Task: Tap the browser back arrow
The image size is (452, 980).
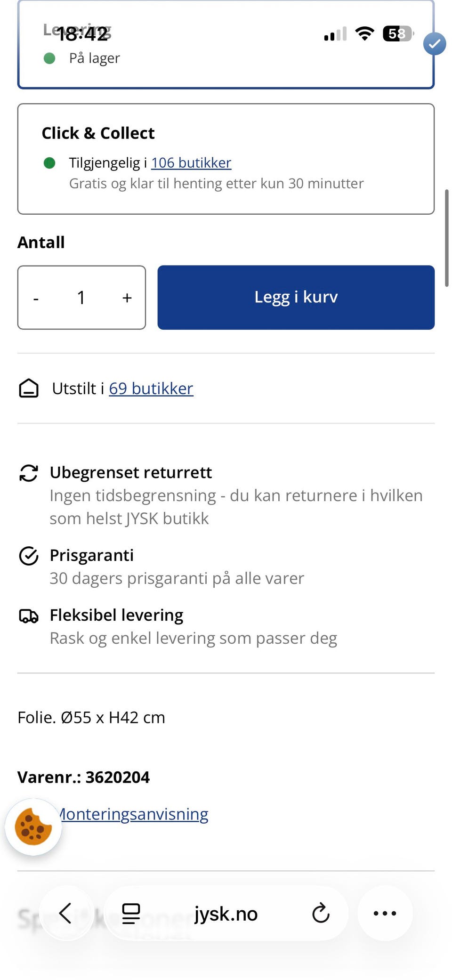Action: click(x=66, y=913)
